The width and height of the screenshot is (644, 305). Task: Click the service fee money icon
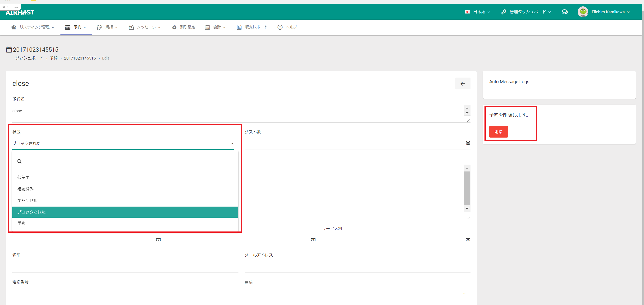pyautogui.click(x=468, y=240)
